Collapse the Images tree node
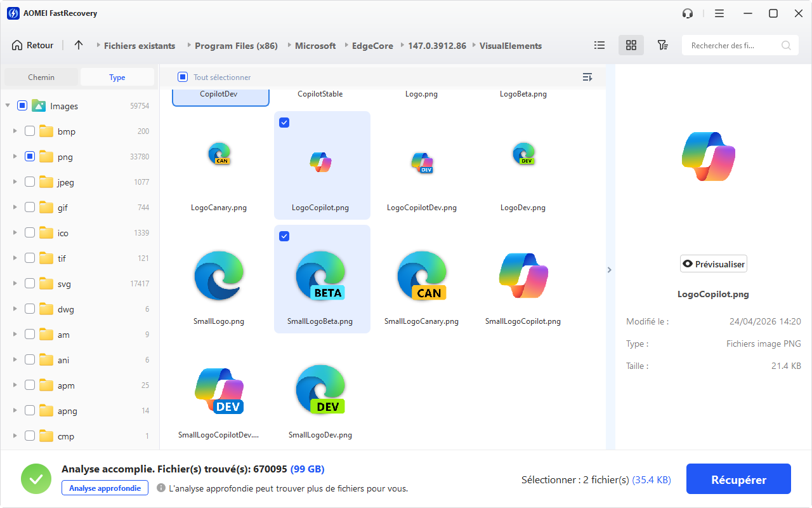 tap(8, 106)
